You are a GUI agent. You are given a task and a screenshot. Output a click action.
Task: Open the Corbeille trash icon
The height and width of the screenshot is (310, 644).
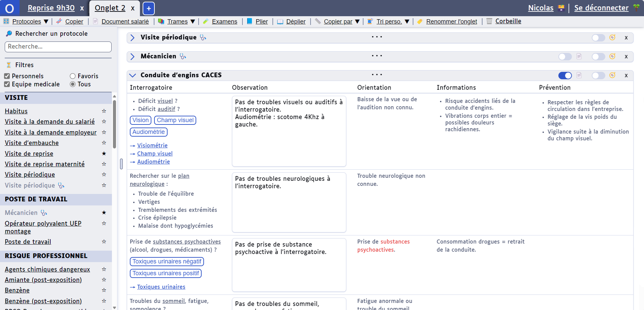(x=490, y=21)
